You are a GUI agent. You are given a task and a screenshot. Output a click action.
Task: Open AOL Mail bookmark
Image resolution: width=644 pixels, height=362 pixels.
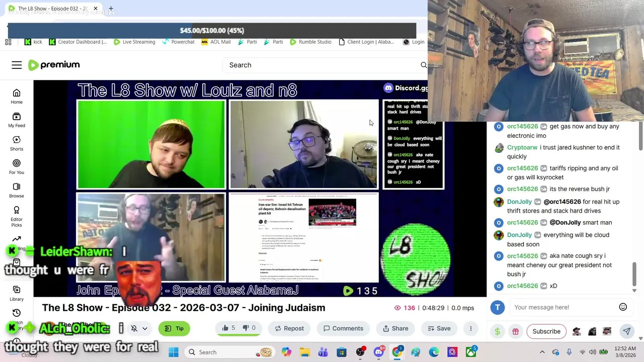pyautogui.click(x=215, y=42)
